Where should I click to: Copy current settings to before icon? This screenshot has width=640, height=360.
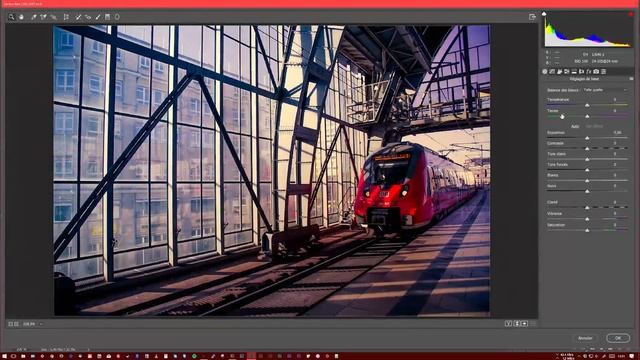point(524,324)
